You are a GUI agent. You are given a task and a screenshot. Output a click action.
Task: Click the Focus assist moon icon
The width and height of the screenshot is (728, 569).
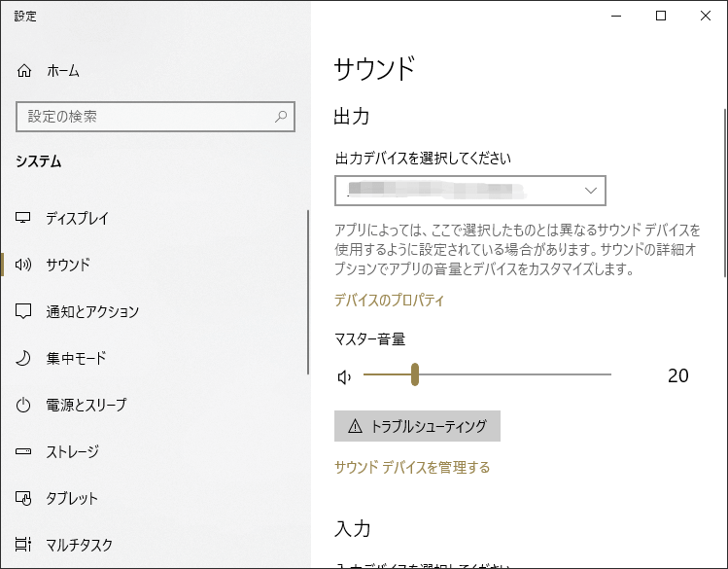[24, 358]
